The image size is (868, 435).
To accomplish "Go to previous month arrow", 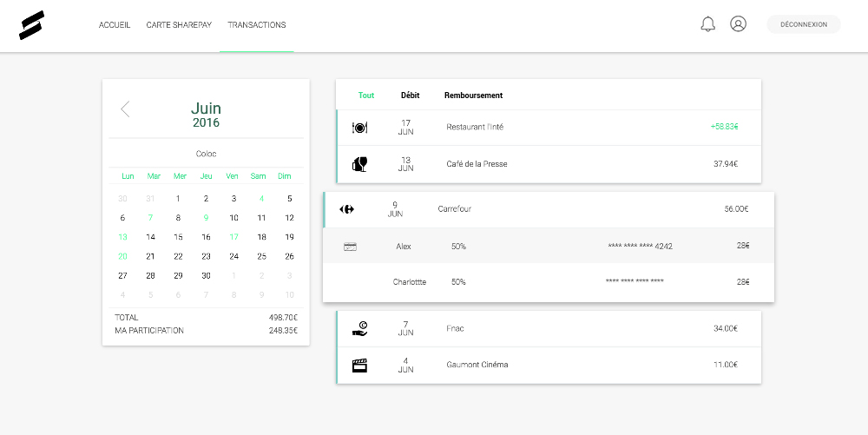I will [x=125, y=109].
